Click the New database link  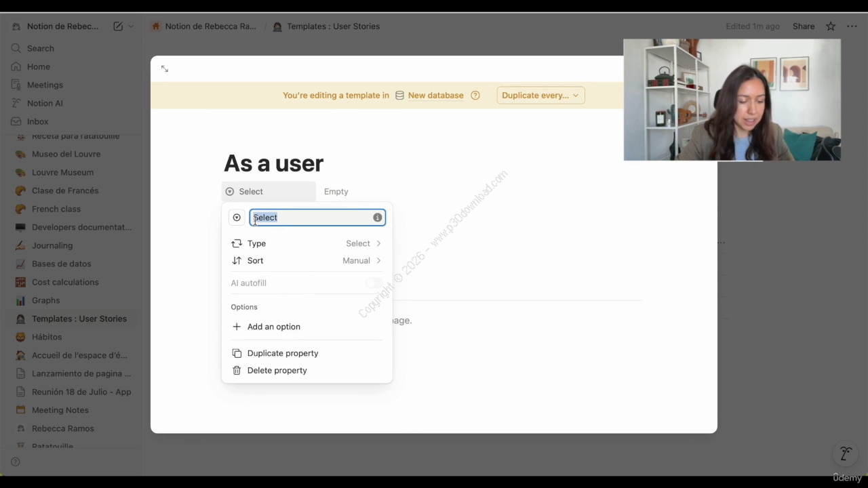(x=435, y=96)
